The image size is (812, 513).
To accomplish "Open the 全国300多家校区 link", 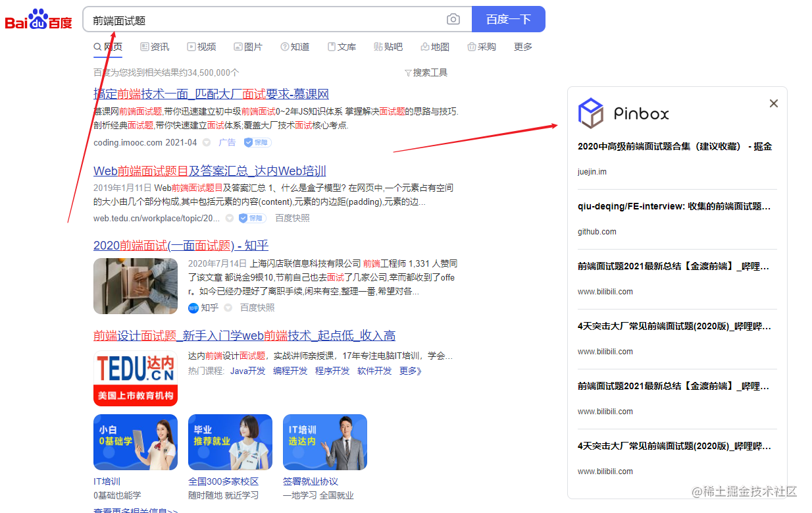I will 224,481.
